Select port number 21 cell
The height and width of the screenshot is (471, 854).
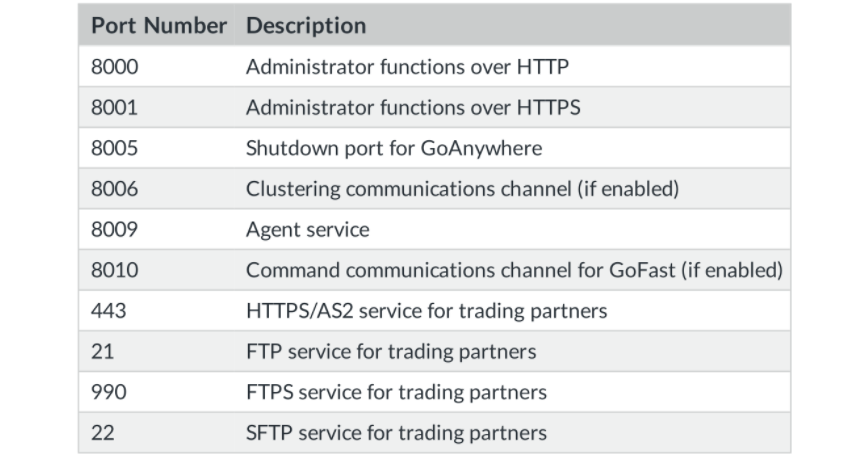(103, 351)
